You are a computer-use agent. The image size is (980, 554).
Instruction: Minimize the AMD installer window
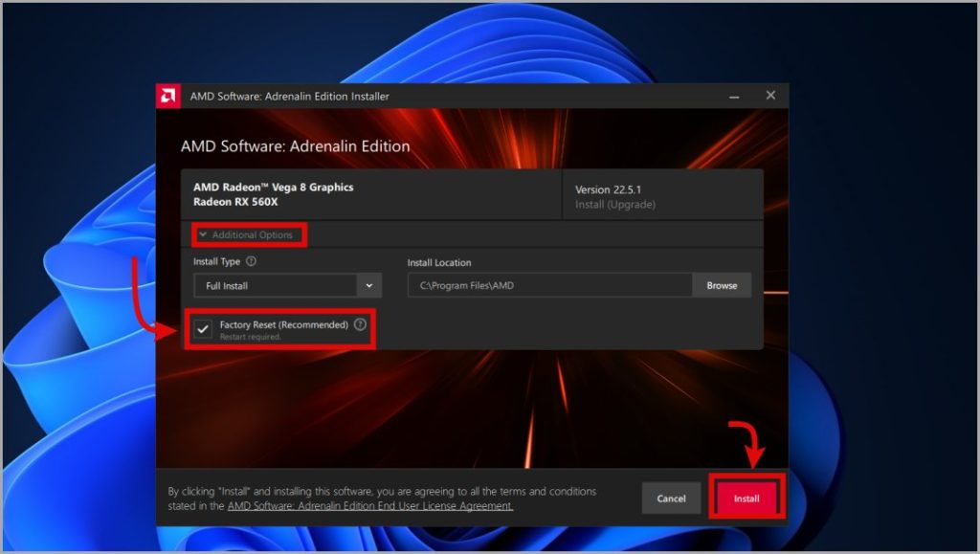[x=734, y=97]
